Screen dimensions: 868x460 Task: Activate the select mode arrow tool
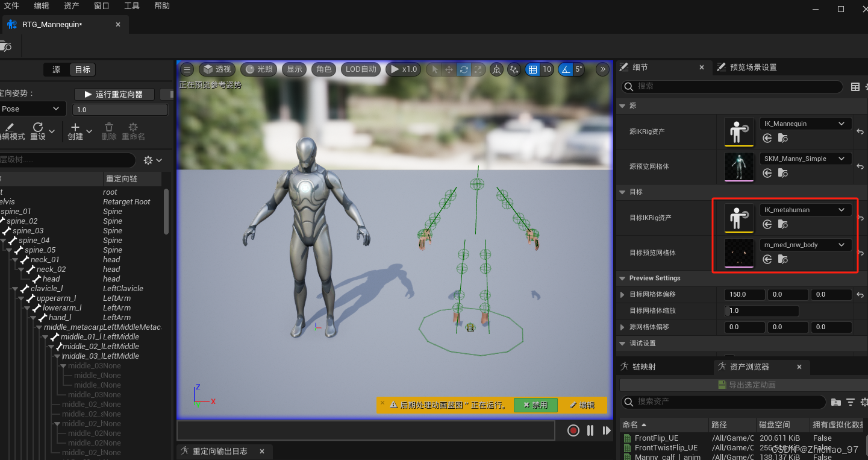click(x=434, y=69)
